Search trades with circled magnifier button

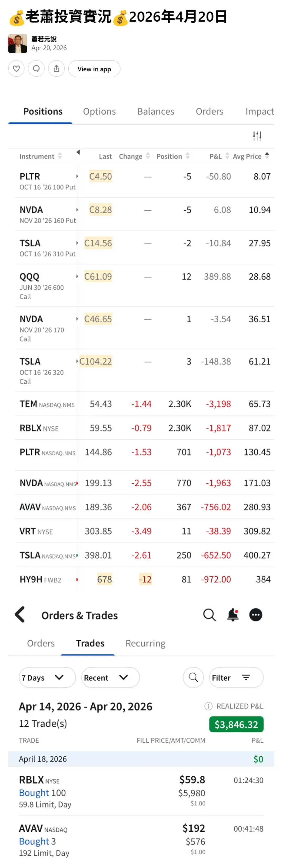coord(193,677)
